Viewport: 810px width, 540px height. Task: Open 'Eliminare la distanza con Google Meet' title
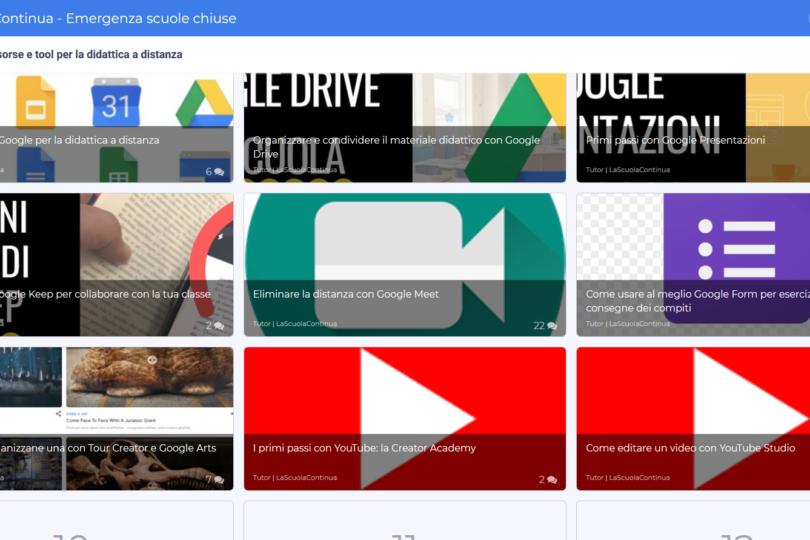(x=346, y=294)
